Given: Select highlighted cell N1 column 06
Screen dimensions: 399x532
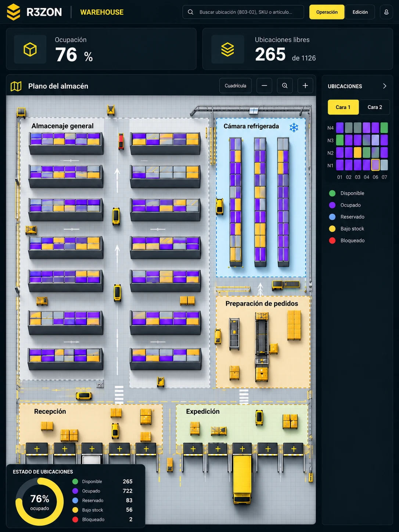Looking at the screenshot, I should coord(375,165).
